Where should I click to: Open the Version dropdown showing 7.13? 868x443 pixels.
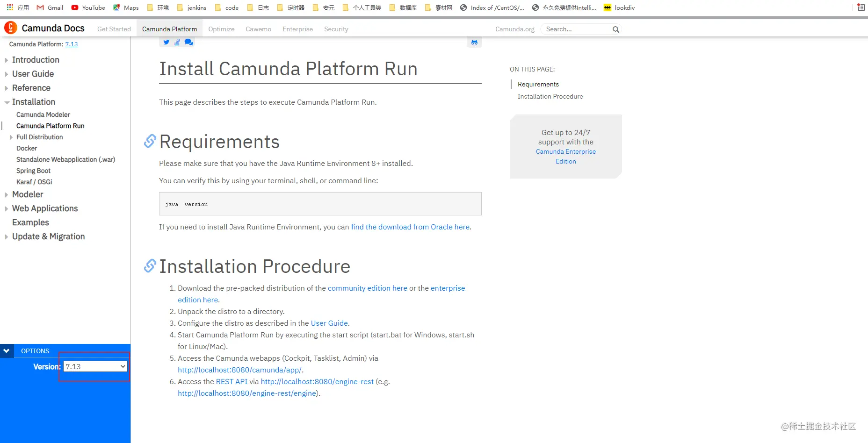(95, 366)
